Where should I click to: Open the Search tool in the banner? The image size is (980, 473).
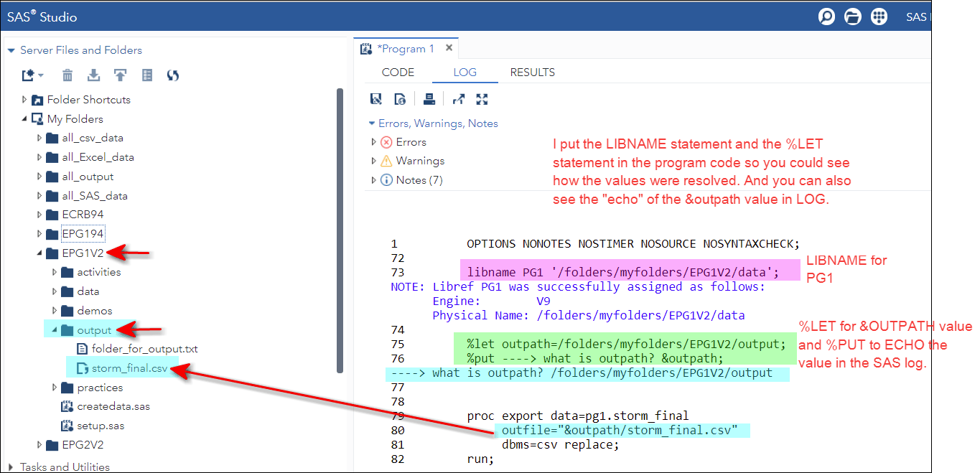(x=826, y=16)
